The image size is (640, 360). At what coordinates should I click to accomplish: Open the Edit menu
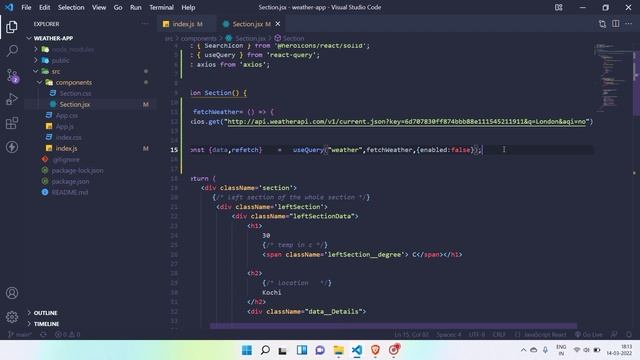tap(44, 7)
